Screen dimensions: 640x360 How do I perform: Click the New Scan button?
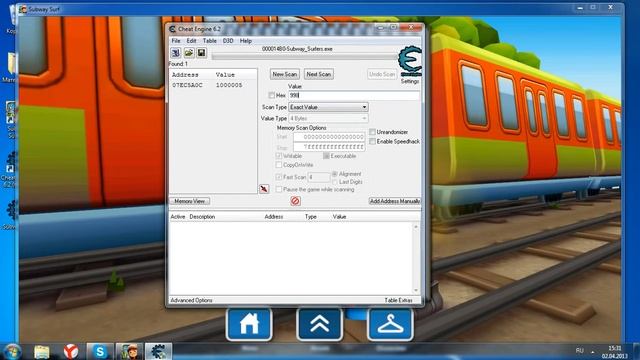coord(284,74)
